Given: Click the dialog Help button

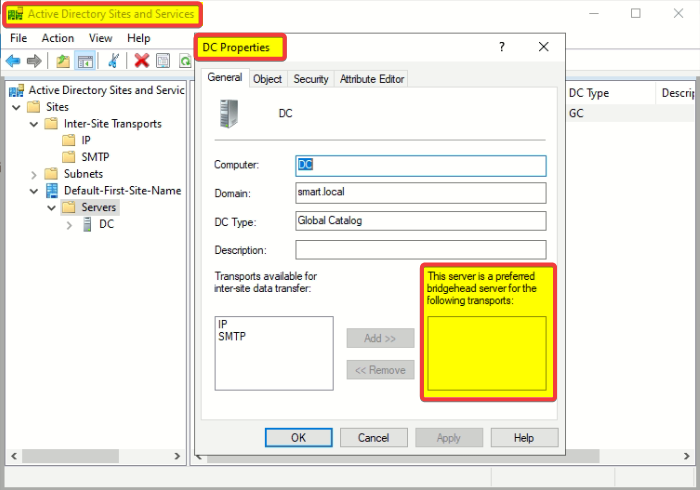Looking at the screenshot, I should pyautogui.click(x=524, y=437).
